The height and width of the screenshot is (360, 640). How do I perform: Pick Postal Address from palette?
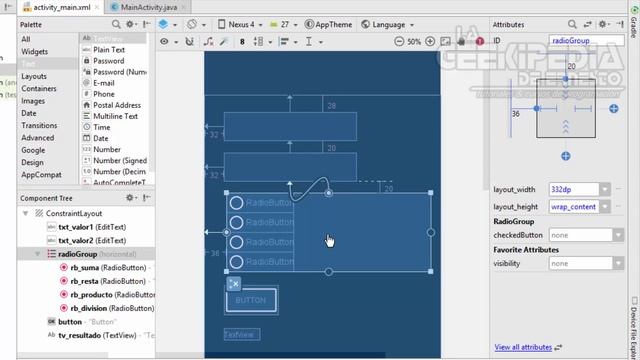point(117,105)
